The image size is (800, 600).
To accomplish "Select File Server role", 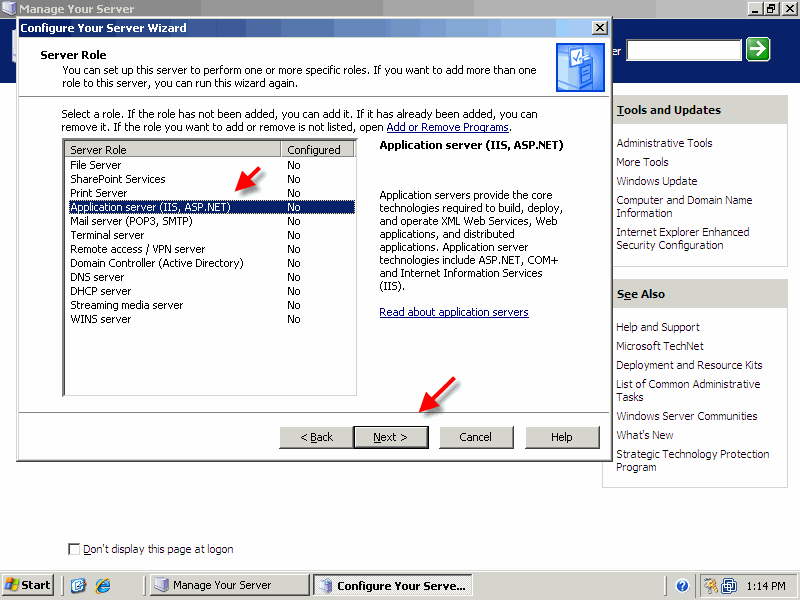I will click(x=211, y=165).
